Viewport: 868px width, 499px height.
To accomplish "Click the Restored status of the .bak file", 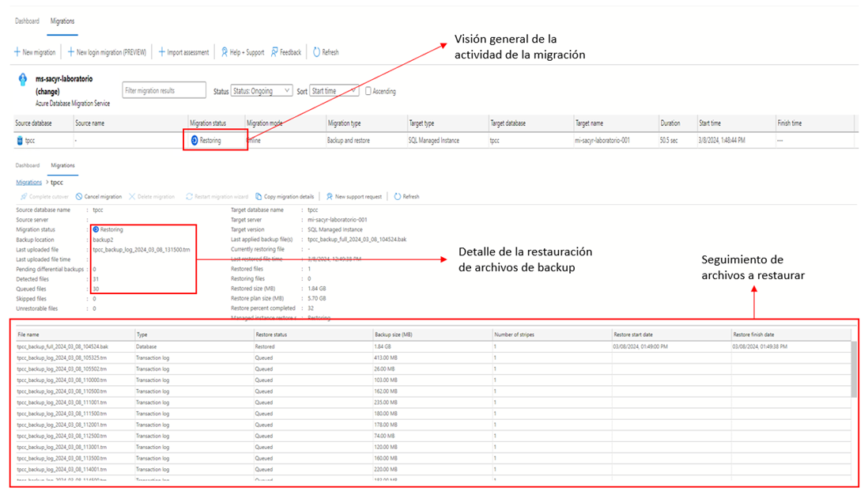I will point(265,346).
